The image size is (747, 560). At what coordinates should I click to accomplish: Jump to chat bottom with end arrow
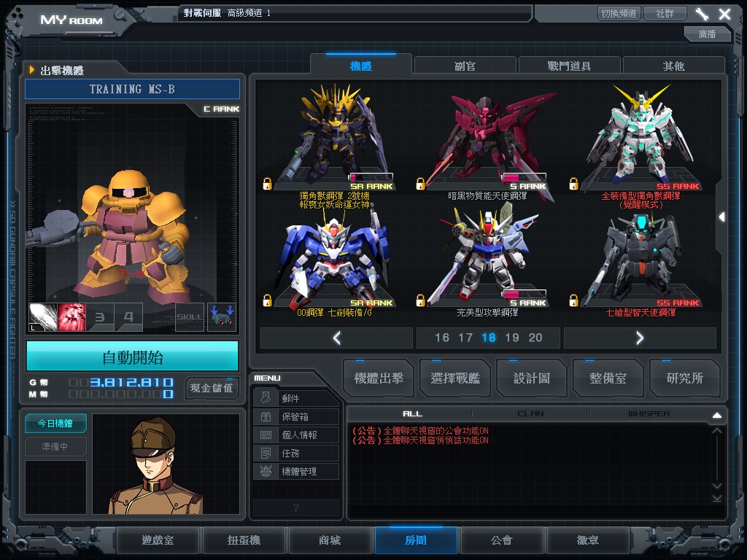pos(717,498)
